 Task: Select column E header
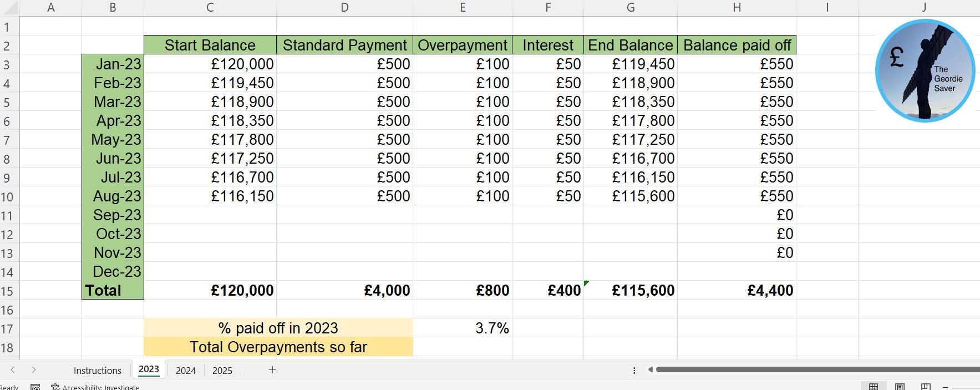coord(463,8)
